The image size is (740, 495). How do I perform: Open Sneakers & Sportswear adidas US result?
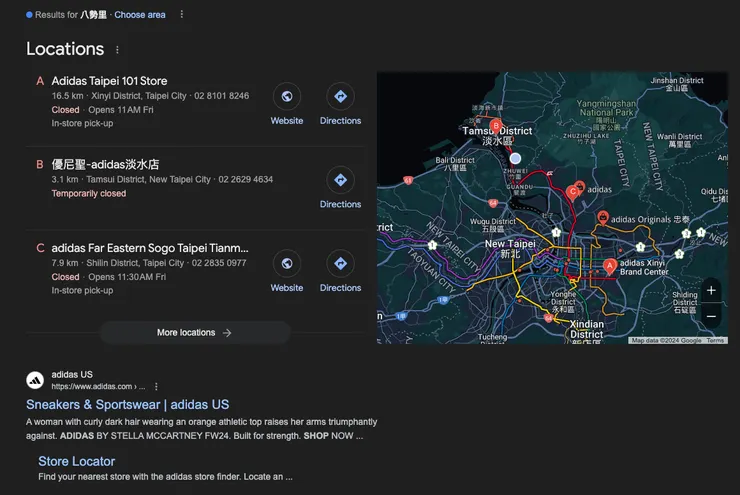[x=127, y=405]
